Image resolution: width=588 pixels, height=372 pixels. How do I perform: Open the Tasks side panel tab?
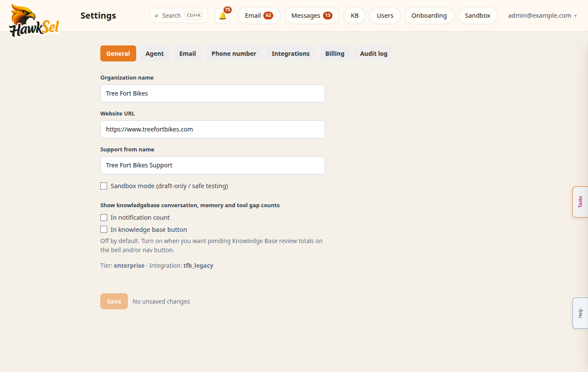tap(580, 202)
